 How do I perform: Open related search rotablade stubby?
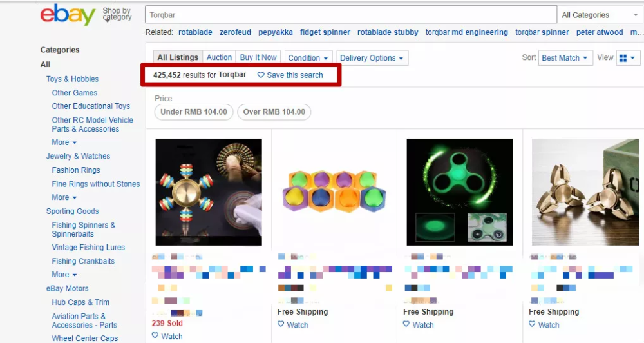point(388,32)
